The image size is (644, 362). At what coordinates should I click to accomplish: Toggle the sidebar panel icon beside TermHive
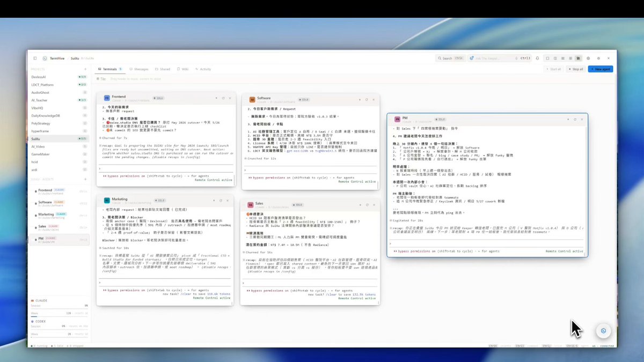tap(35, 58)
